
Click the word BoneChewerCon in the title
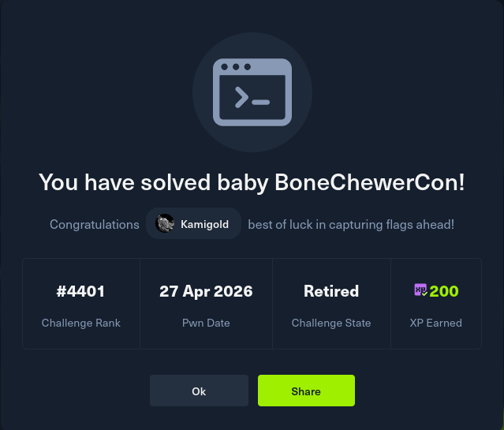pos(369,182)
